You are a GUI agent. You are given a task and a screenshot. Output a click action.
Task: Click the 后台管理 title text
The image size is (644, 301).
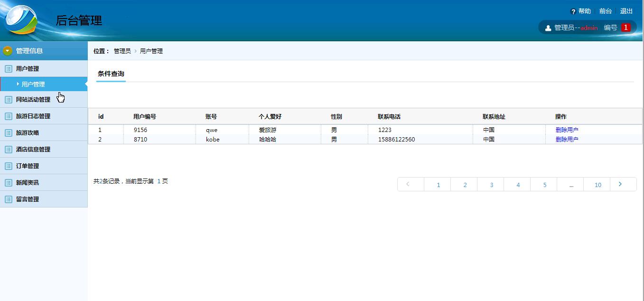(79, 20)
